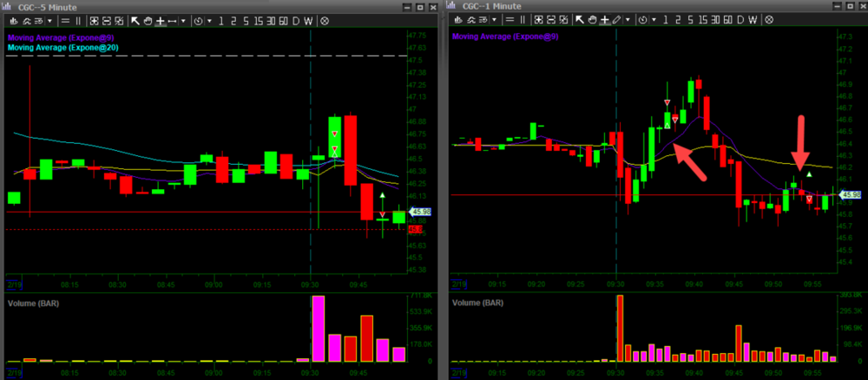
Task: Click the first chart-type icon in 1 Minute toolbar
Action: click(x=458, y=20)
